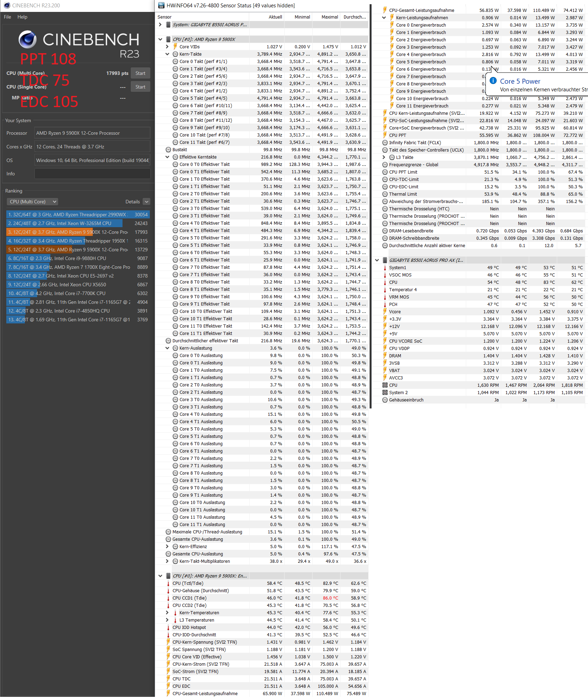Select the Thermische Drosselung (HTC) row
Image resolution: width=588 pixels, height=700 pixels.
[x=483, y=209]
